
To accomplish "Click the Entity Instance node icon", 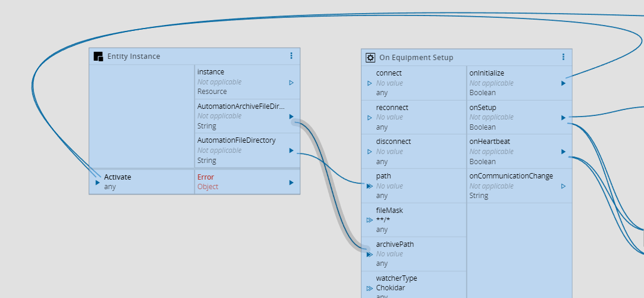I will pyautogui.click(x=98, y=57).
